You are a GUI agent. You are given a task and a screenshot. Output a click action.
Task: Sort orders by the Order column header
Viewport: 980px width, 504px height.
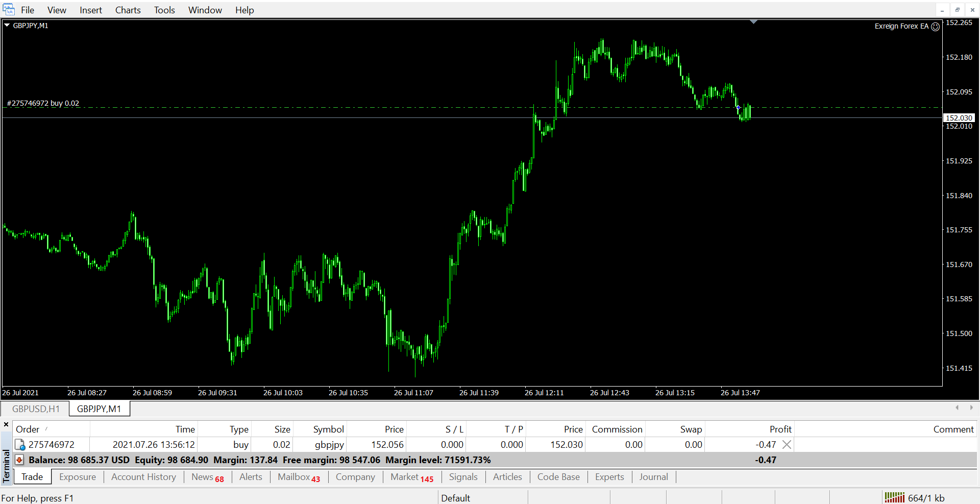click(x=28, y=429)
